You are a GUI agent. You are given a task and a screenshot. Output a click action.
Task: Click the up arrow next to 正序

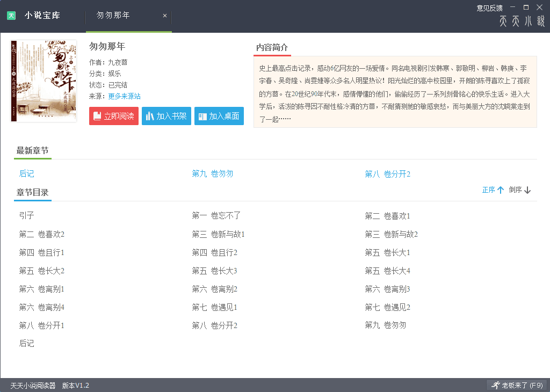click(x=502, y=190)
